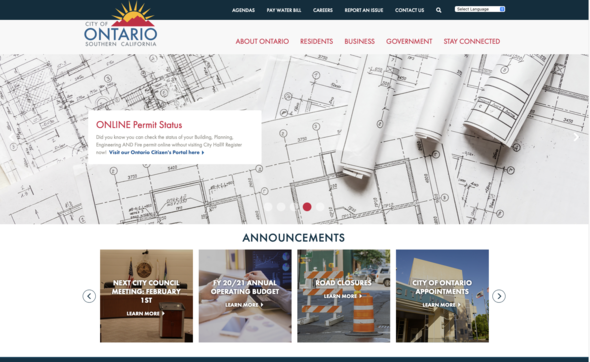
Task: Select the first carousel dot
Action: tap(268, 207)
